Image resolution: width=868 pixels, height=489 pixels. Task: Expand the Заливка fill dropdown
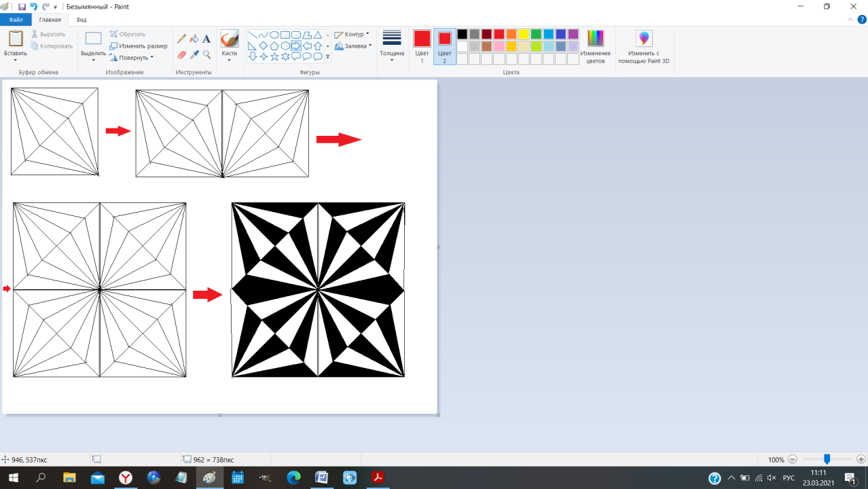[353, 46]
